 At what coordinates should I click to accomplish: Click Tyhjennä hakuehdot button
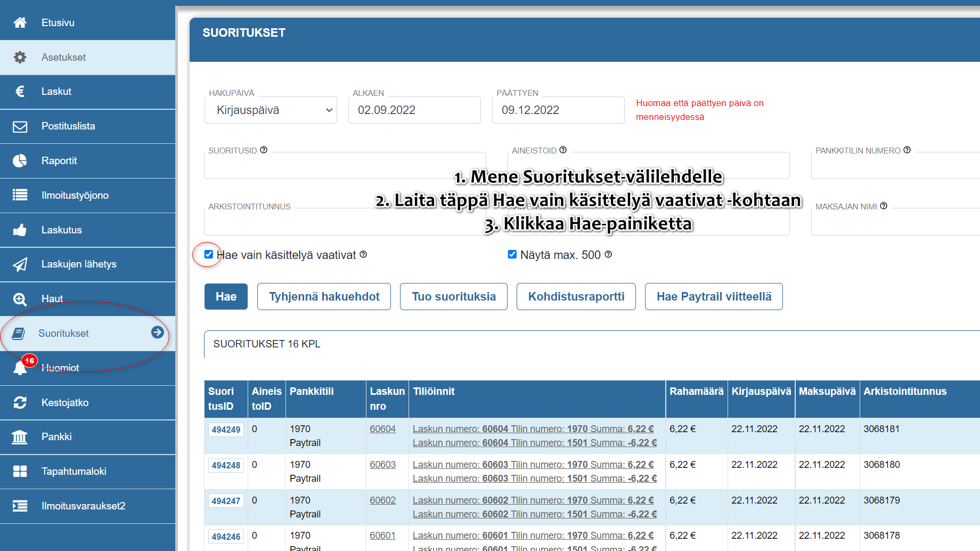point(324,296)
